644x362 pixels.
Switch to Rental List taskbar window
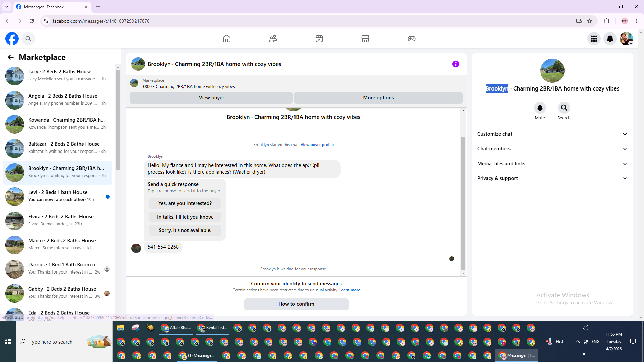coord(213,328)
